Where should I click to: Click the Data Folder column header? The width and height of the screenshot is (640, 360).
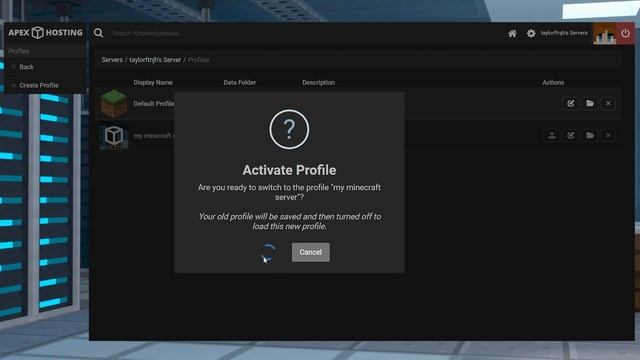tap(240, 82)
